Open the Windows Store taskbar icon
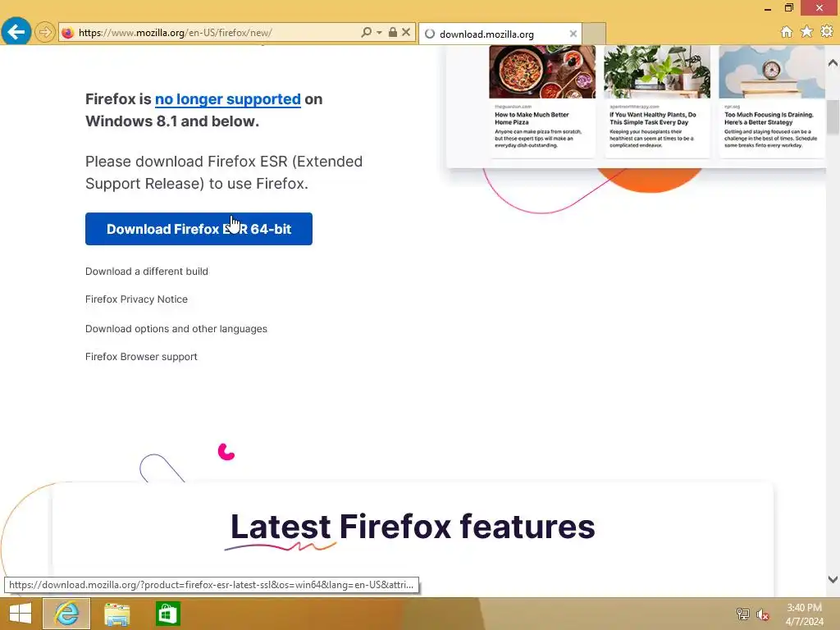This screenshot has width=840, height=630. tap(167, 614)
